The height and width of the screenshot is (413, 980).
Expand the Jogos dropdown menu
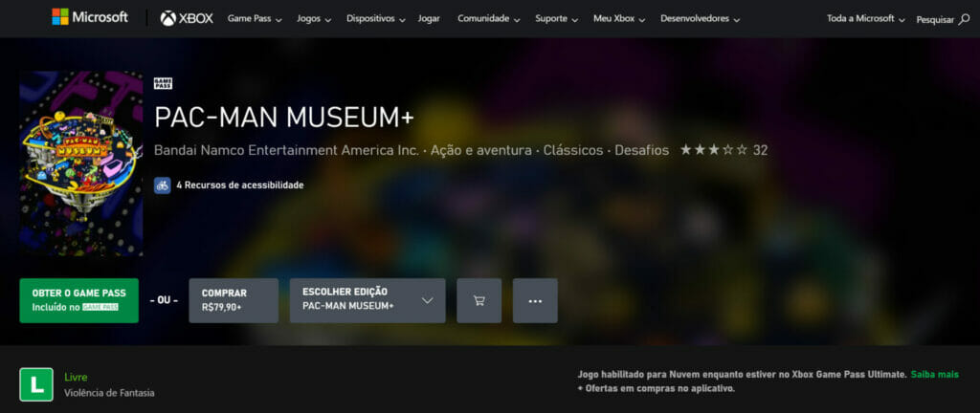314,18
